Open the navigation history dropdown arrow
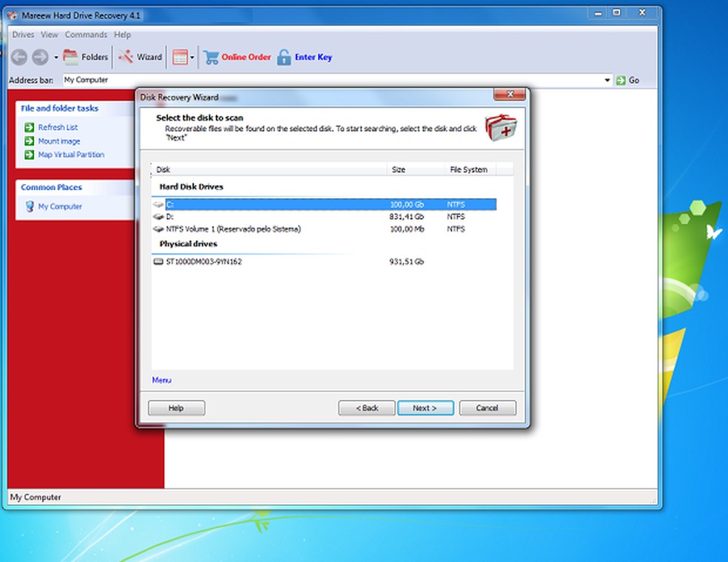 pyautogui.click(x=55, y=58)
